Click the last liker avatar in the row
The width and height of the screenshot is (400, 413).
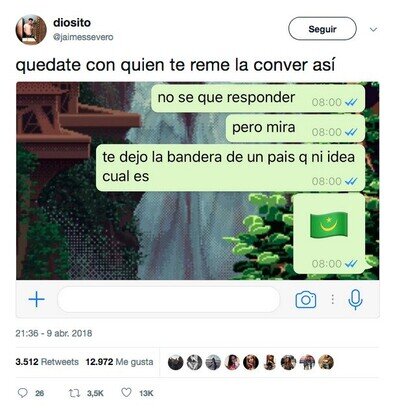(x=326, y=362)
